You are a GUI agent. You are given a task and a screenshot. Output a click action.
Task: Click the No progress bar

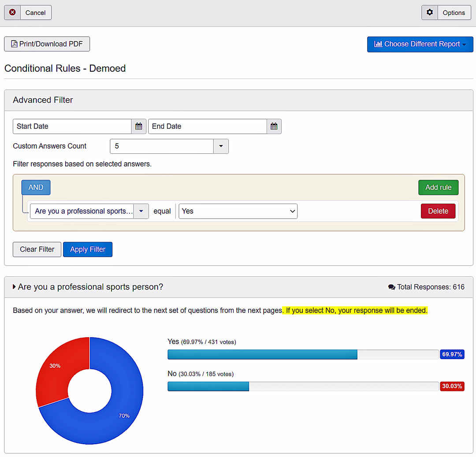pyautogui.click(x=303, y=386)
